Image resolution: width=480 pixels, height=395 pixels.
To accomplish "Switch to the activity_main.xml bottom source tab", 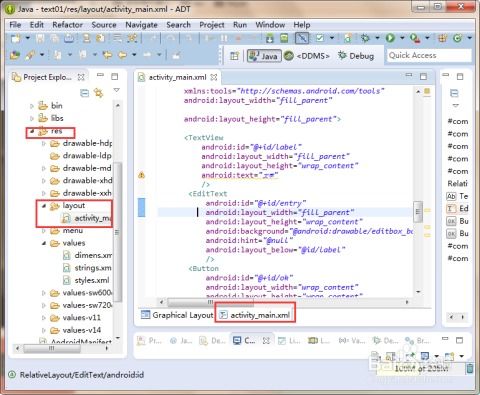I will click(x=255, y=315).
